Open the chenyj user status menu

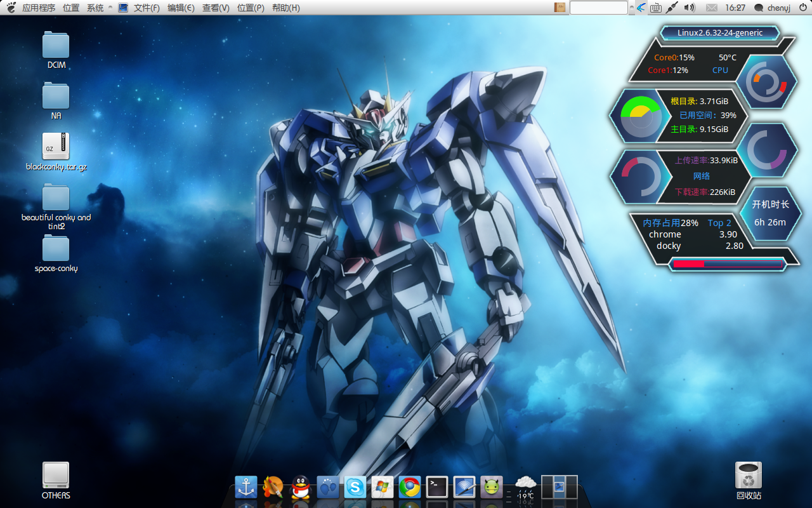coord(772,8)
